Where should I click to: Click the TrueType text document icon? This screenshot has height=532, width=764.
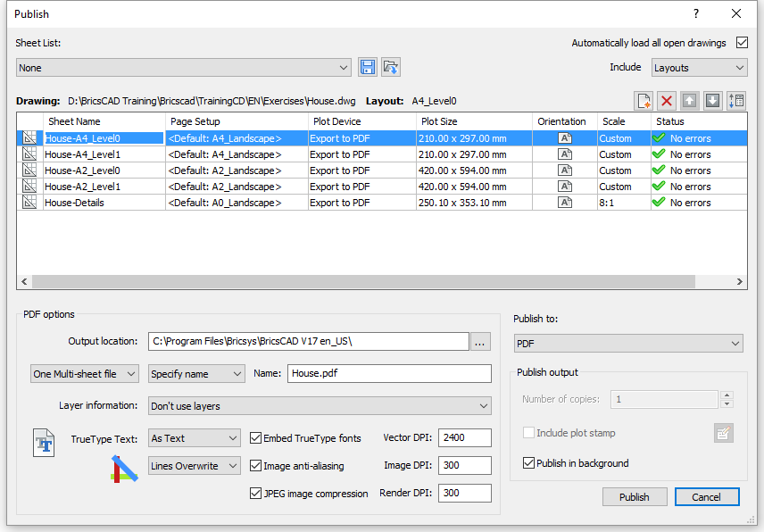point(44,443)
